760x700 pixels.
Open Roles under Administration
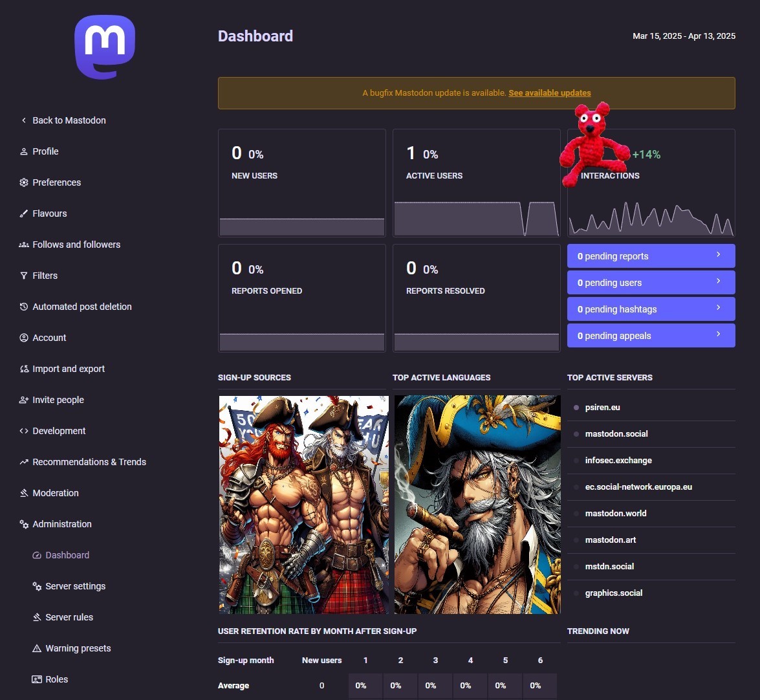56,679
